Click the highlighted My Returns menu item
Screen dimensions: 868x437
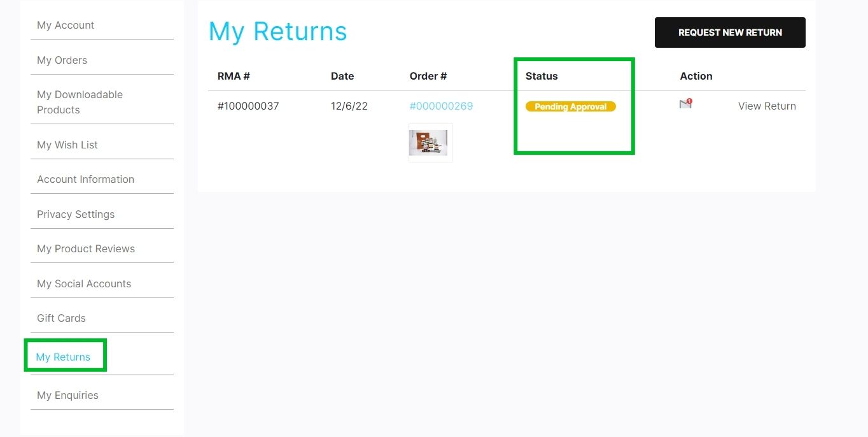63,357
